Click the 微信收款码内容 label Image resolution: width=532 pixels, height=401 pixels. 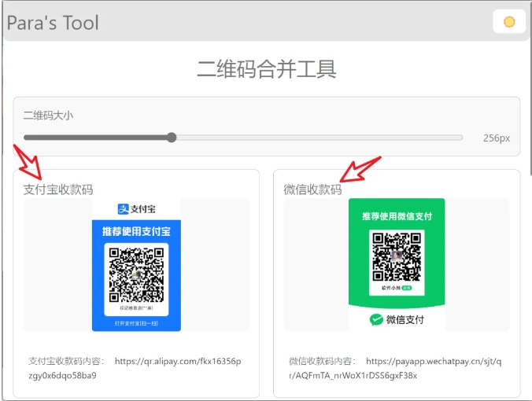click(323, 362)
